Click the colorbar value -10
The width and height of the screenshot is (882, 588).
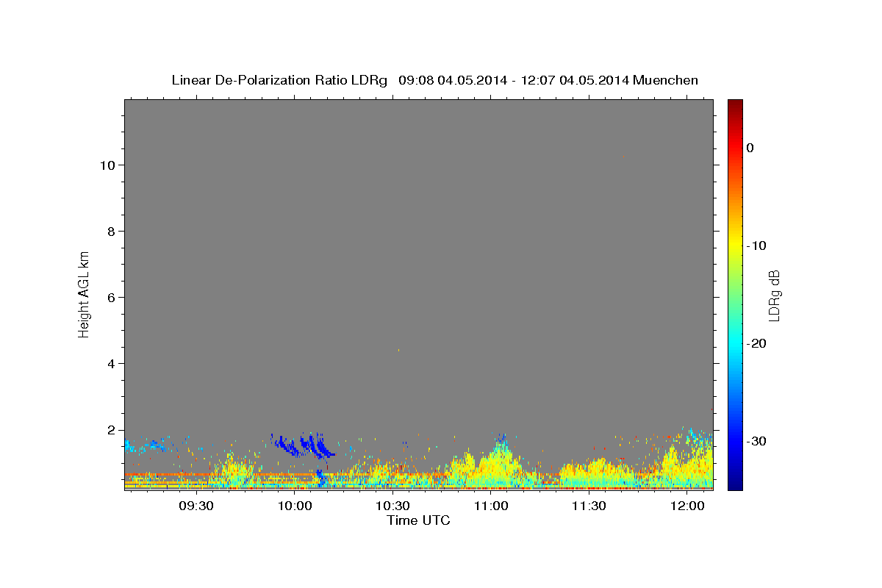[x=756, y=245]
